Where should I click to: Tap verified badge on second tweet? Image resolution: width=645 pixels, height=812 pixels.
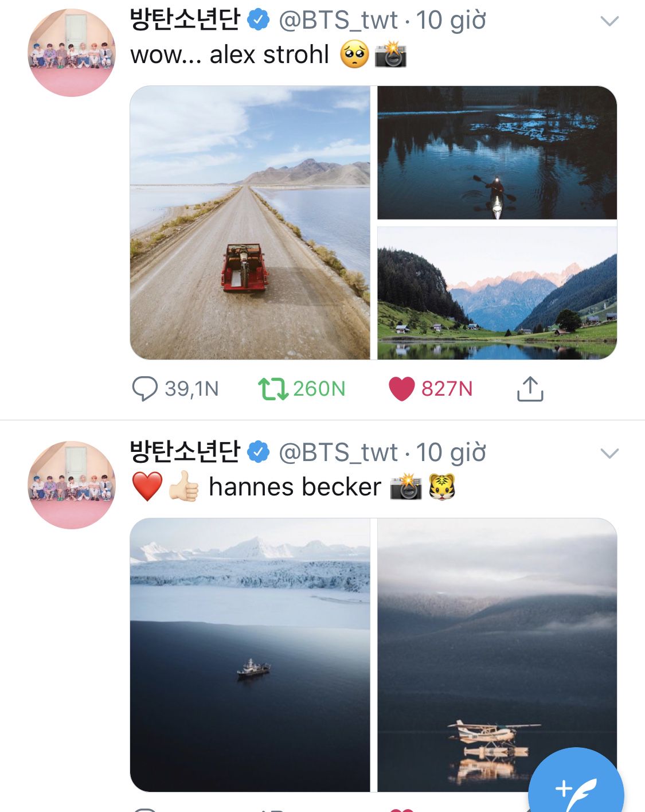[259, 452]
